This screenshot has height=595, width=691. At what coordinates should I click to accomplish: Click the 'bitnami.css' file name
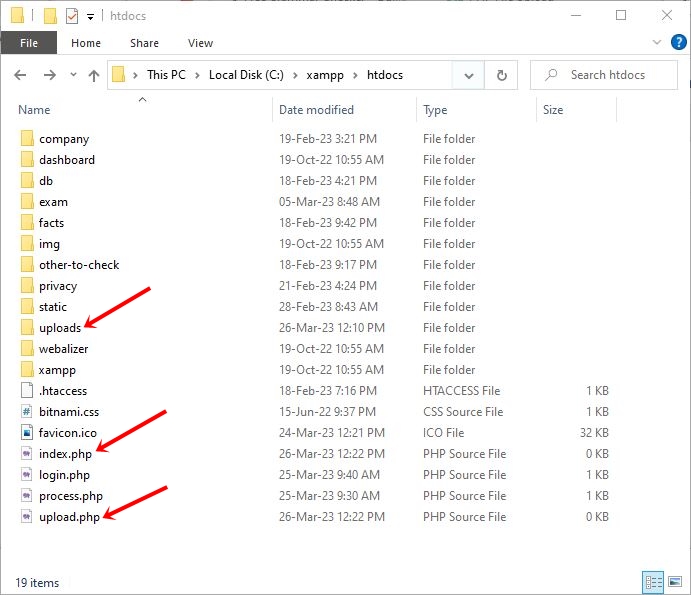pyautogui.click(x=69, y=412)
